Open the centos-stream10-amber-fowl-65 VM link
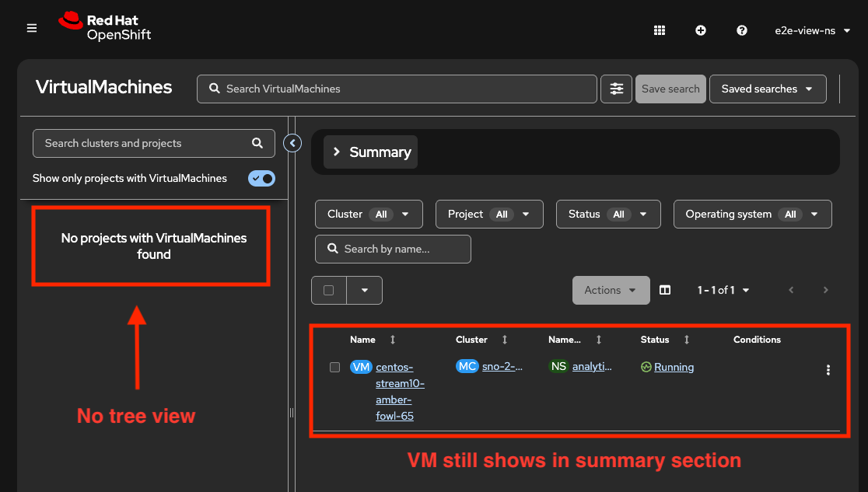Image resolution: width=868 pixels, height=492 pixels. (x=400, y=391)
